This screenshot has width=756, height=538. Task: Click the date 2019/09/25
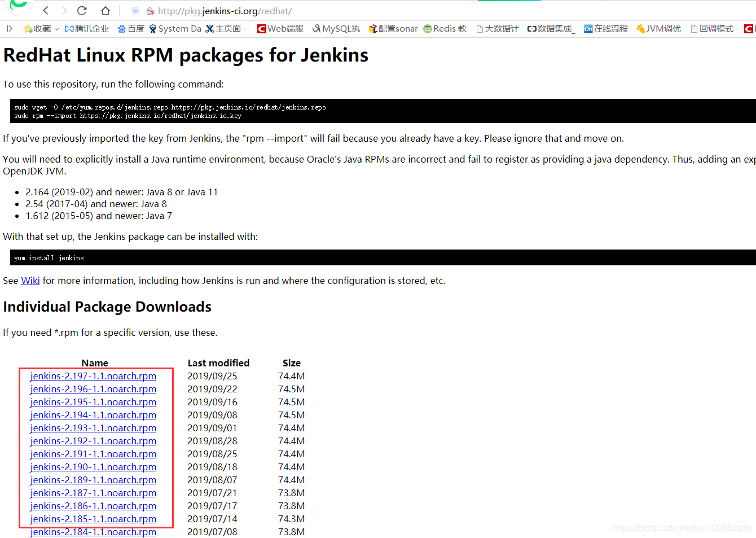[x=212, y=376]
